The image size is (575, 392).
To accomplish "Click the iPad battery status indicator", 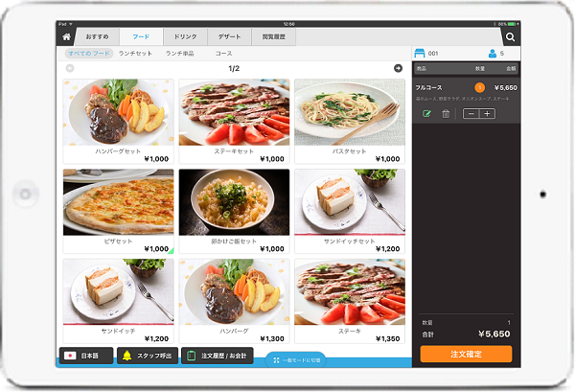I will 512,24.
